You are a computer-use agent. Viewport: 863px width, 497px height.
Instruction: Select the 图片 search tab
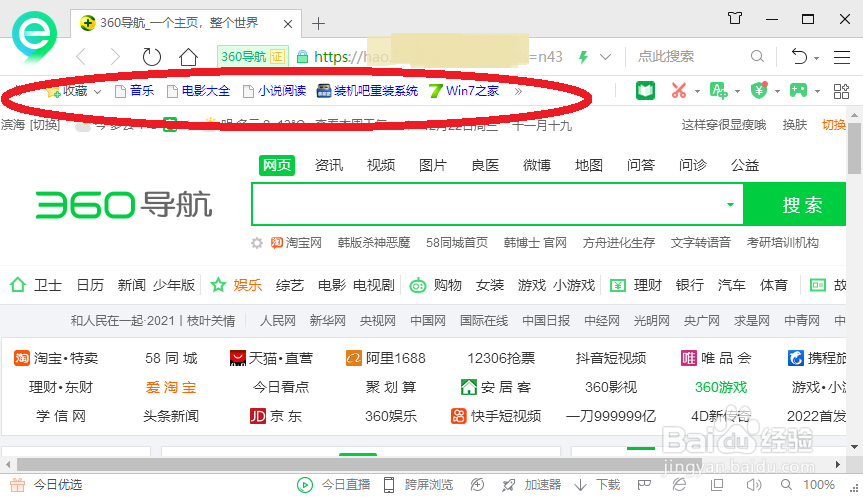coord(433,165)
